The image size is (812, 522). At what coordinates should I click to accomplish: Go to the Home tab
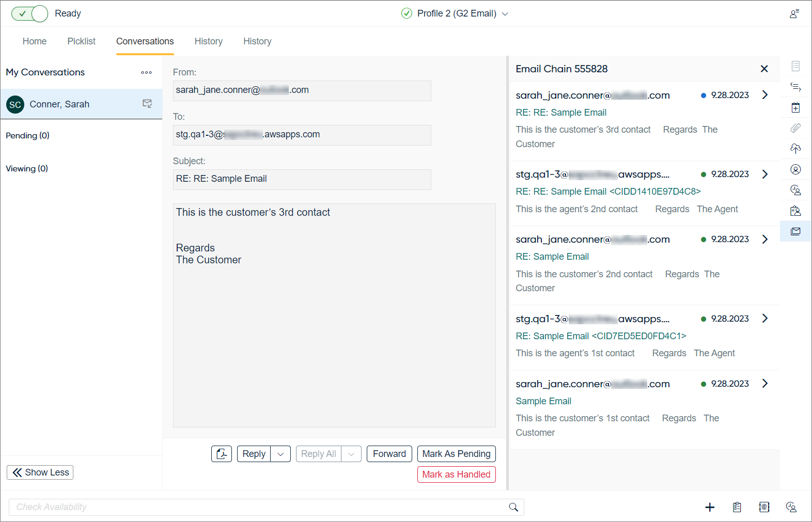(x=35, y=41)
